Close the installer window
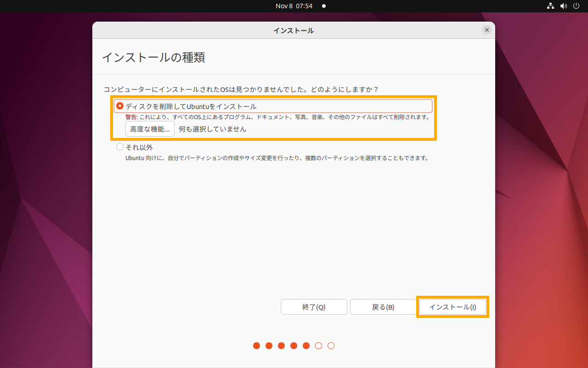 487,30
